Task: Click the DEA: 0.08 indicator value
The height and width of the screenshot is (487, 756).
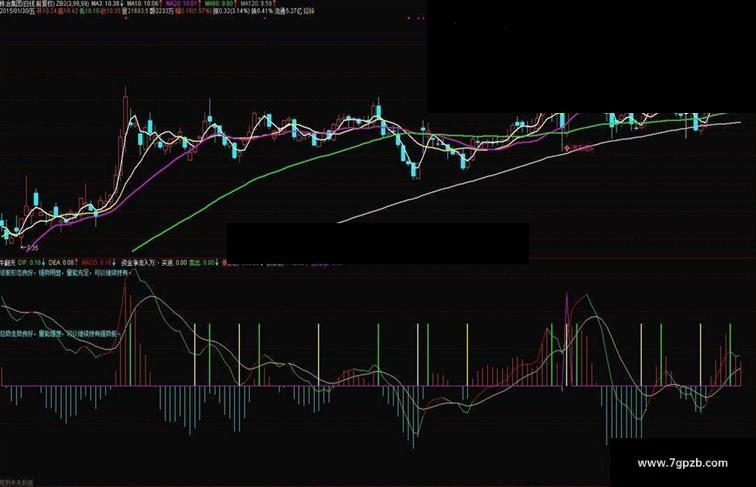Action: (x=61, y=263)
